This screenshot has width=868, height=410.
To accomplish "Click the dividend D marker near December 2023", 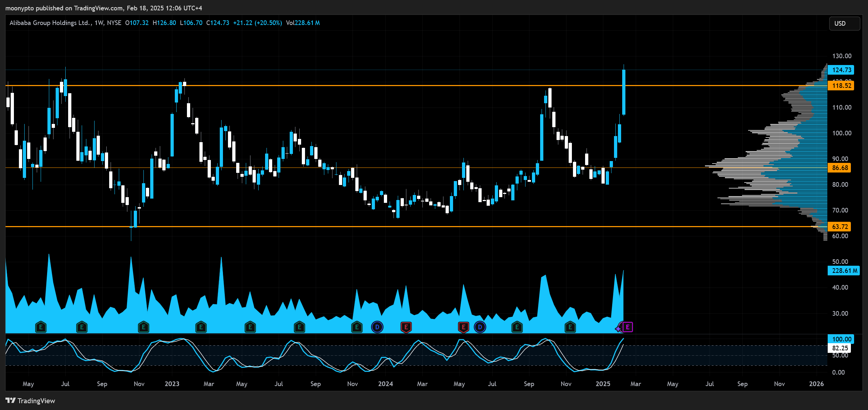I will point(377,327).
